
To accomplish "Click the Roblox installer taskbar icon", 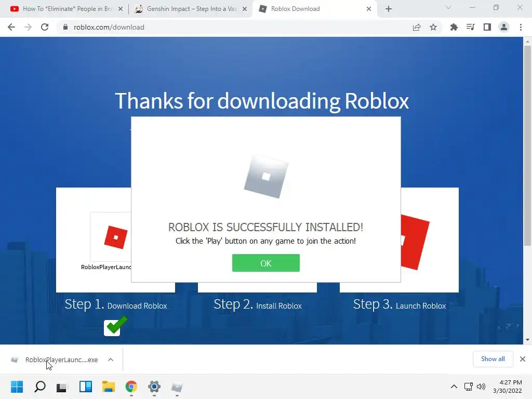I will (177, 387).
